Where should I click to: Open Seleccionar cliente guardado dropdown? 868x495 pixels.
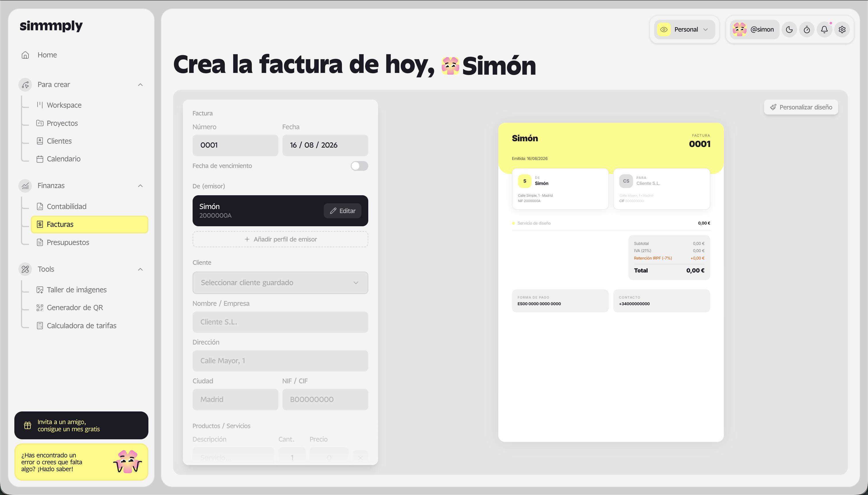tap(280, 283)
